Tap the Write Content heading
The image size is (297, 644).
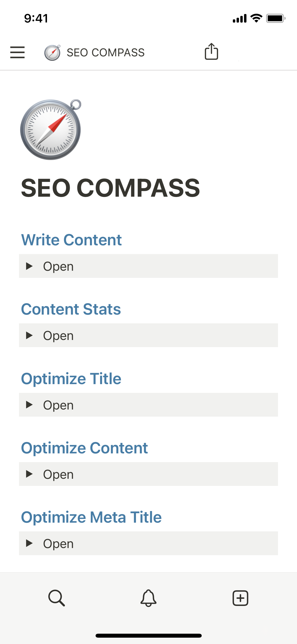(71, 240)
